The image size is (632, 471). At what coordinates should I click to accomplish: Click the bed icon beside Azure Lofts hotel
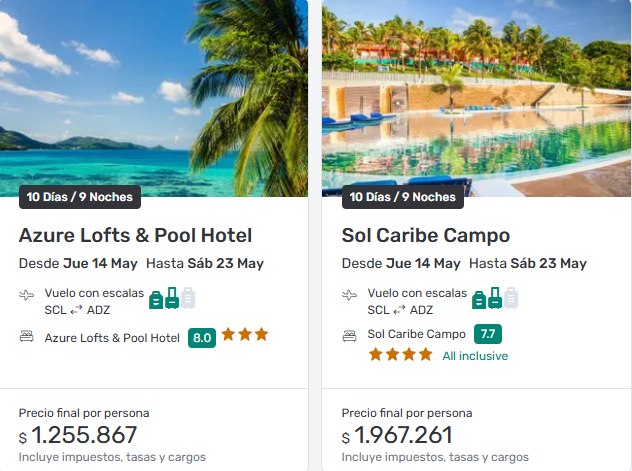(27, 338)
